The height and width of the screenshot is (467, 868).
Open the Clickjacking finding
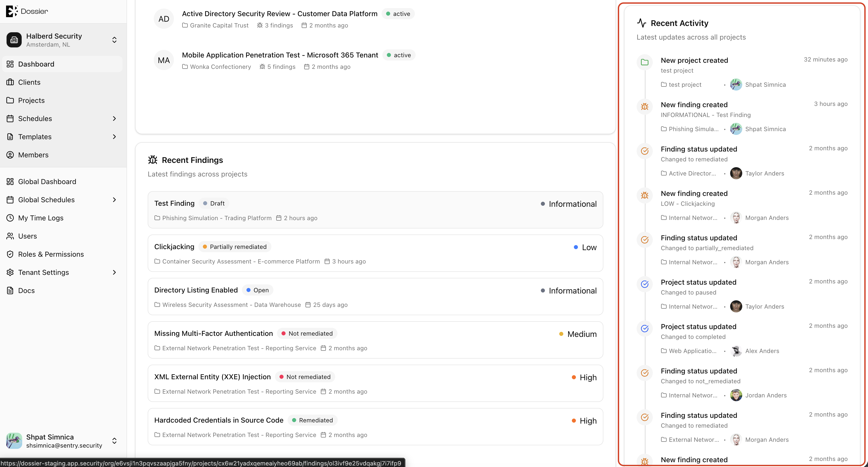[x=375, y=253]
